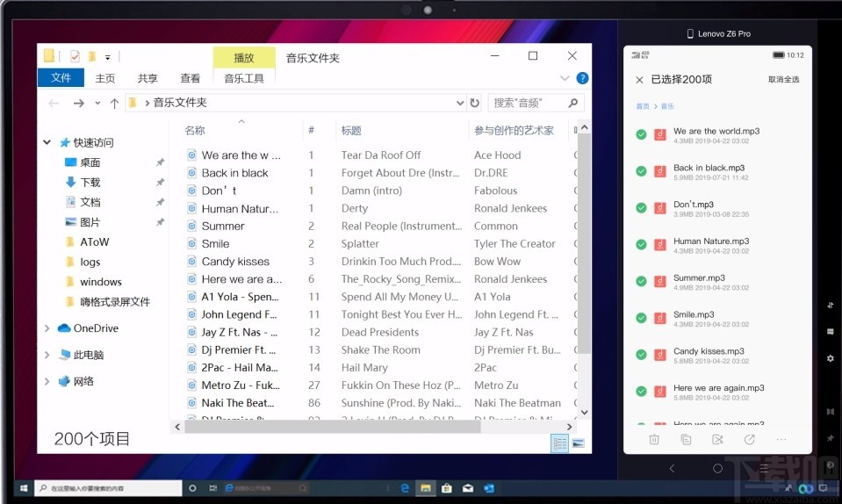Click 取消全选 on the phone
Image resolution: width=842 pixels, height=504 pixels.
[x=783, y=79]
